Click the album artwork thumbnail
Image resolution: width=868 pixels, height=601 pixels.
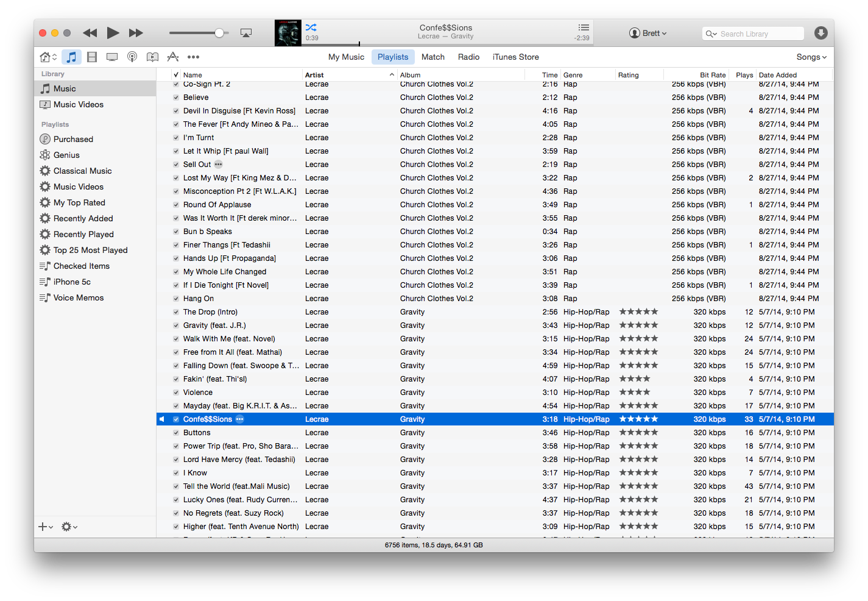[288, 33]
